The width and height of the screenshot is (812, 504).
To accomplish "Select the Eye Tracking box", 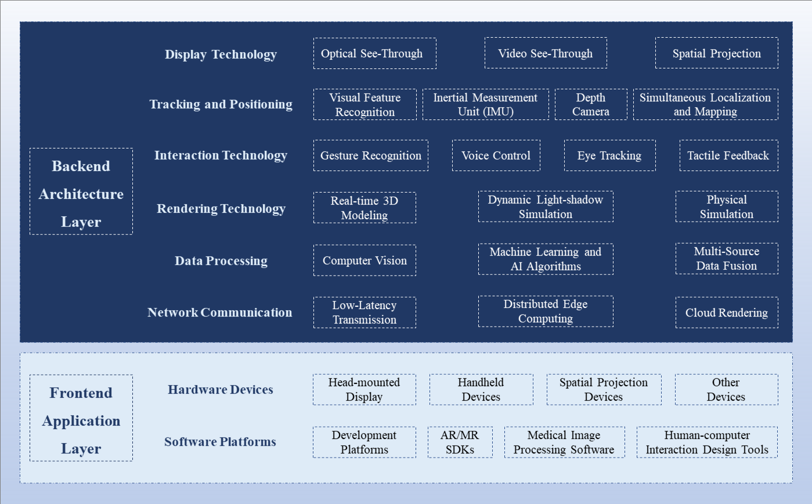I will click(x=610, y=155).
